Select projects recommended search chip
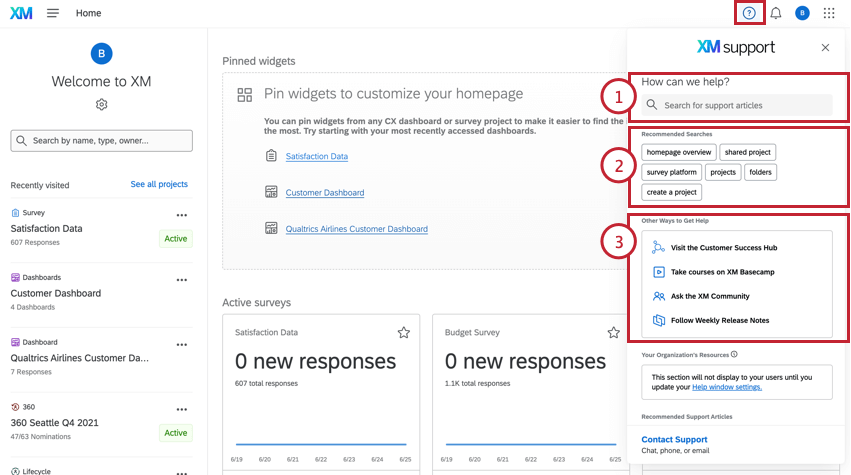This screenshot has height=475, width=851. coord(723,172)
